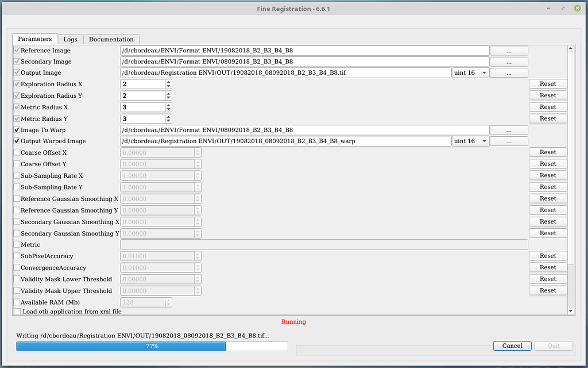Browse for the Reference Image file
This screenshot has width=588, height=368.
point(508,50)
